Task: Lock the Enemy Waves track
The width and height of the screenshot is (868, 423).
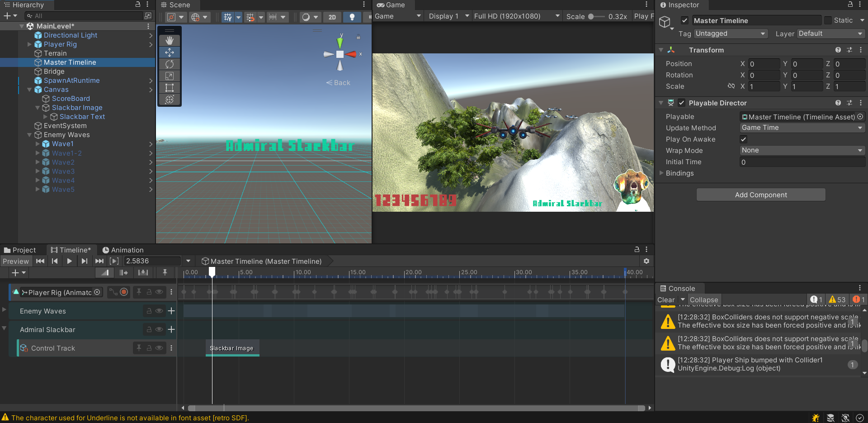Action: click(149, 311)
